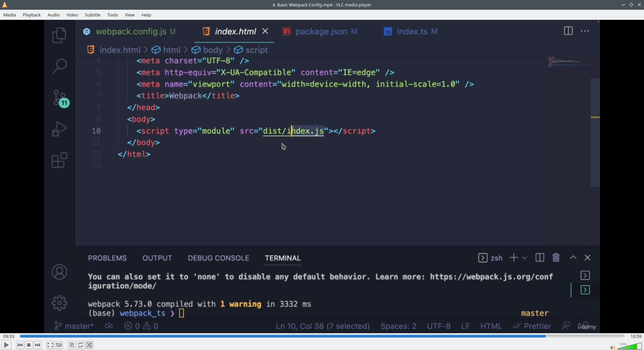Open the Extensions view icon
The width and height of the screenshot is (644, 350).
[60, 160]
